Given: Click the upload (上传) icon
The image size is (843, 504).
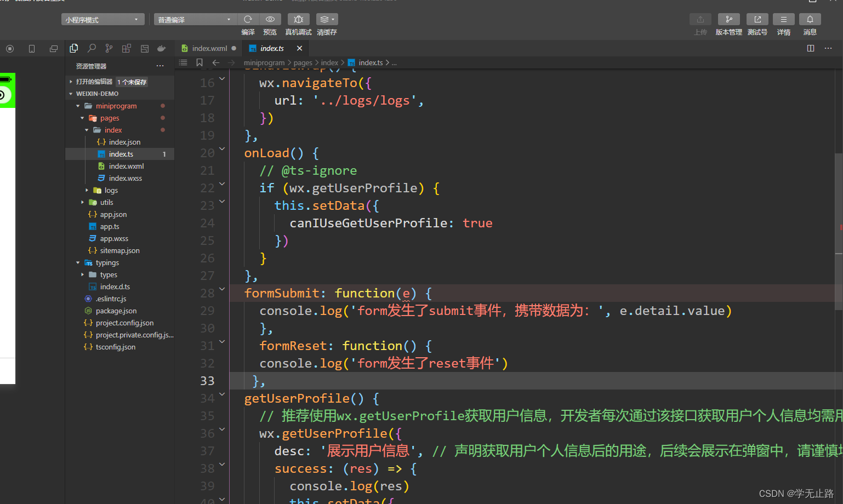Looking at the screenshot, I should coord(700,19).
